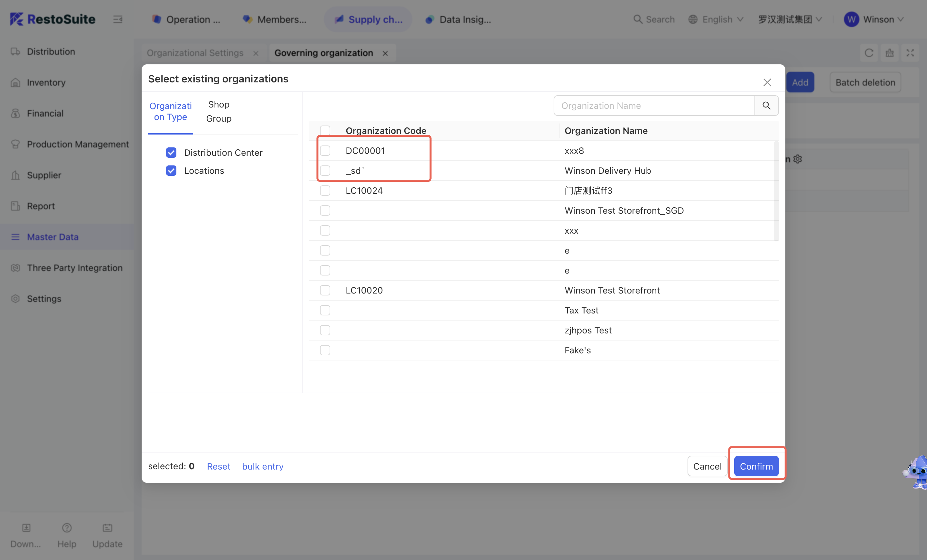The image size is (927, 560).
Task: Switch to the Shop Group tab
Action: [219, 111]
